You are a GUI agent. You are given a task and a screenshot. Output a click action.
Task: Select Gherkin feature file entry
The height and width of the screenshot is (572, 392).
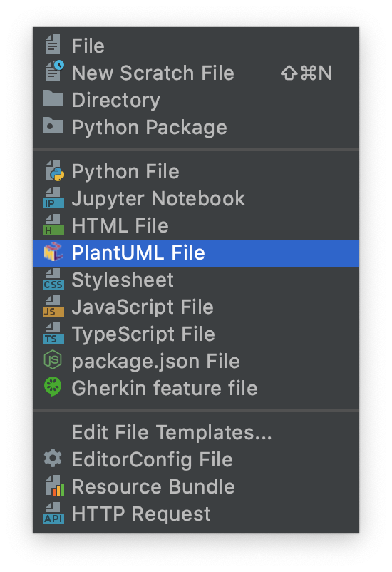[x=196, y=388]
